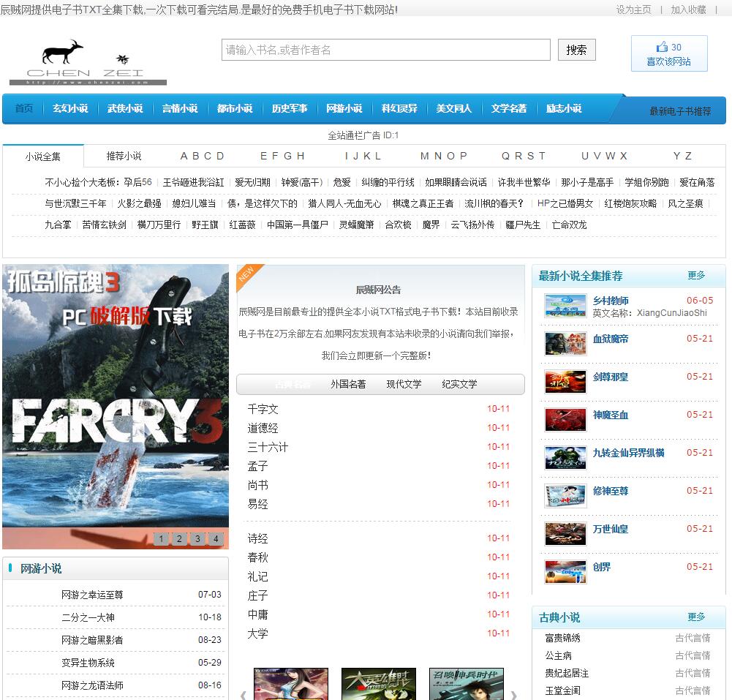Open 文学名著 in navigation bar
Screen dimensions: 732x700
point(509,108)
